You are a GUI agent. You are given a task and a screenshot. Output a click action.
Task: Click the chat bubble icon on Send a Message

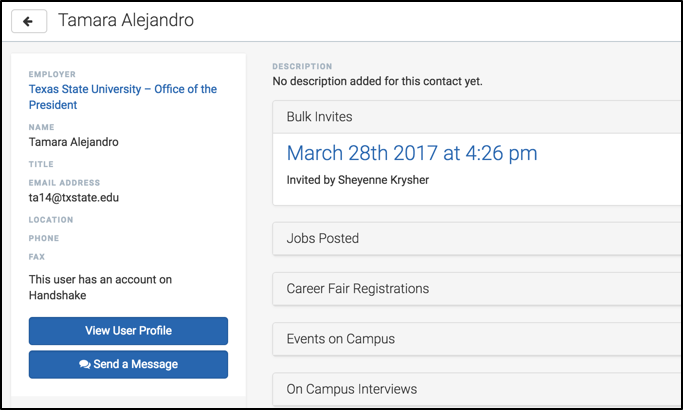[85, 364]
